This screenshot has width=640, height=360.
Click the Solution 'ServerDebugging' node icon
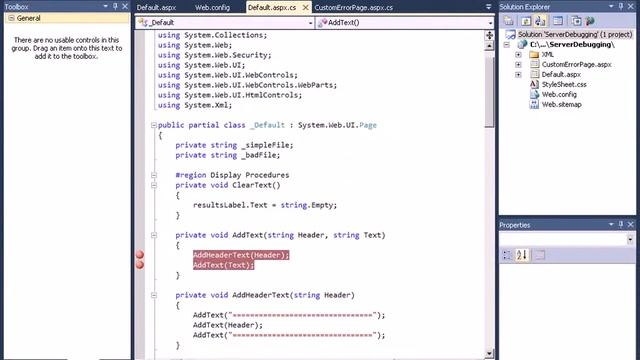coord(511,35)
